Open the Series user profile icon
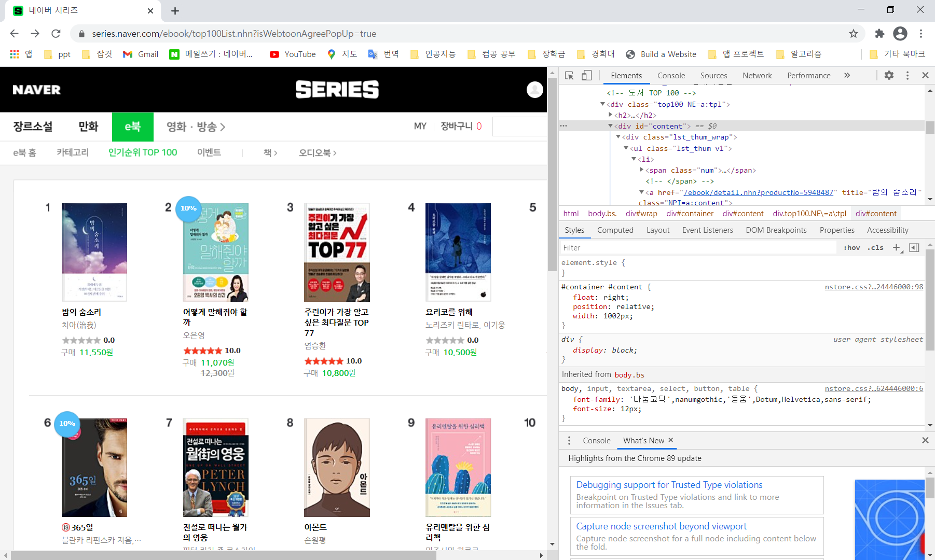This screenshot has width=935, height=560. pyautogui.click(x=535, y=90)
